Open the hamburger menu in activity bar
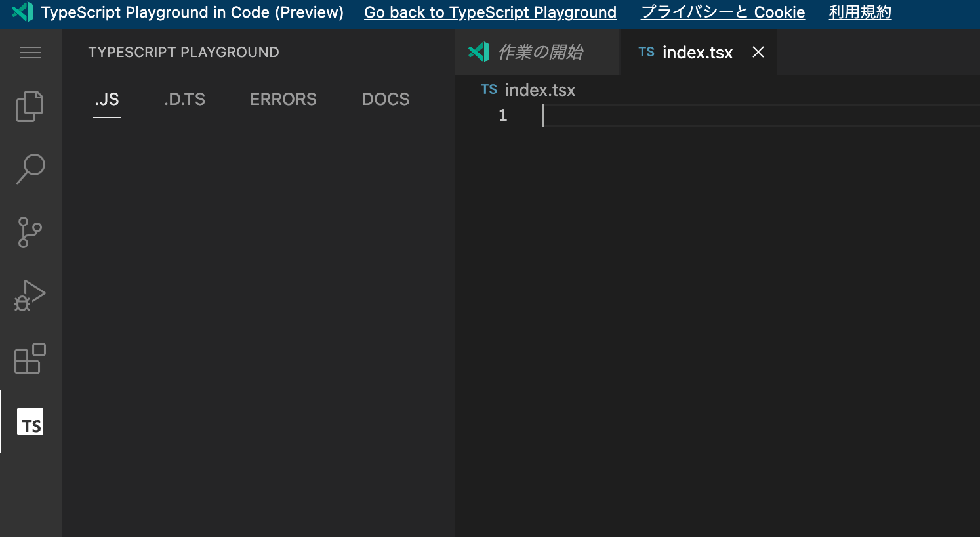980x537 pixels. tap(30, 53)
